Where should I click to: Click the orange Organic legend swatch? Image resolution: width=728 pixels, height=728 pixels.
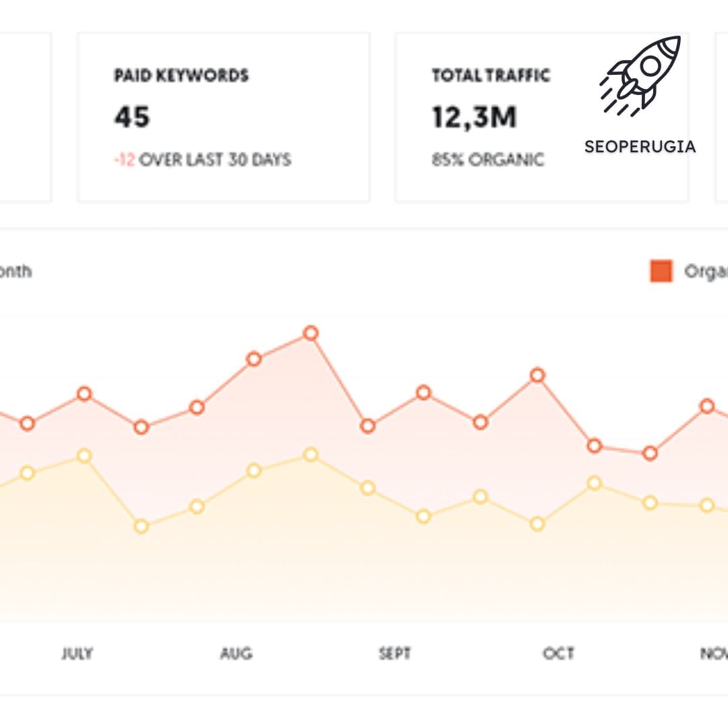pos(661,271)
